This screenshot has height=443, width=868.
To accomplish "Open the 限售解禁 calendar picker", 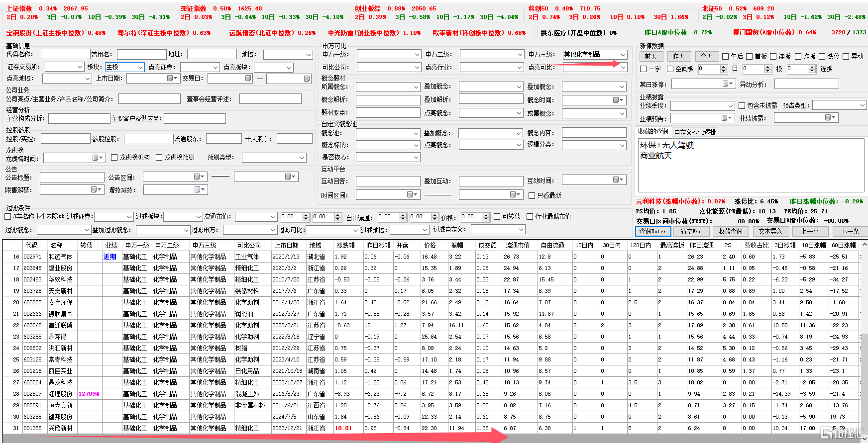I will (x=96, y=189).
